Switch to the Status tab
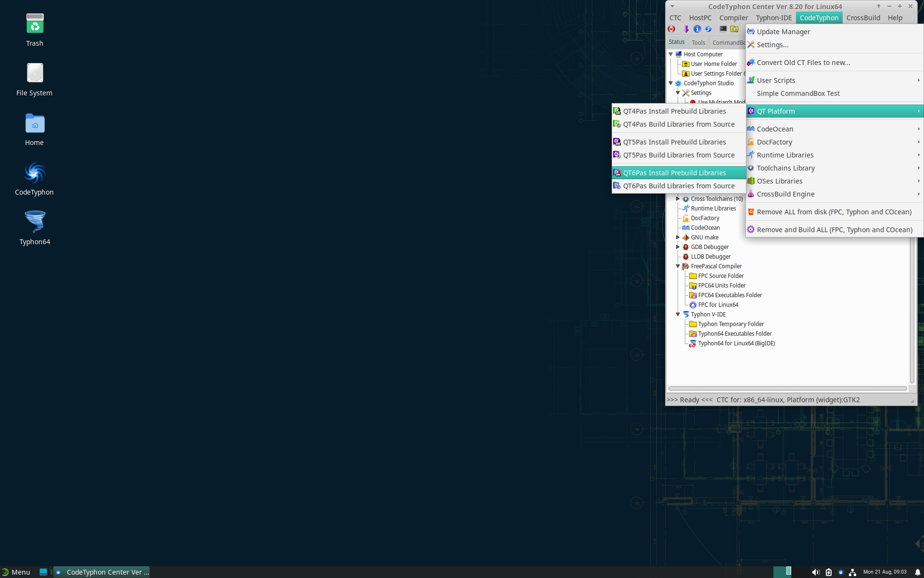 (676, 42)
